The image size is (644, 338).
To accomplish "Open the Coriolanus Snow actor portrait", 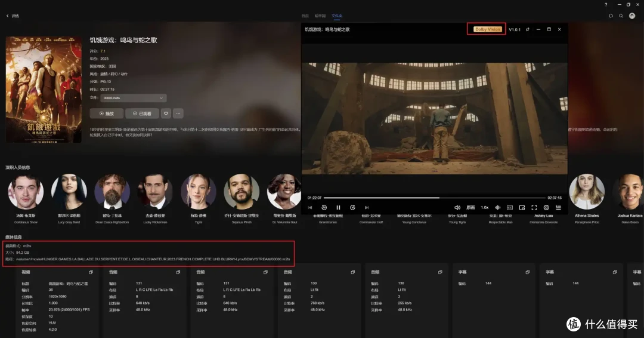I will 26,192.
